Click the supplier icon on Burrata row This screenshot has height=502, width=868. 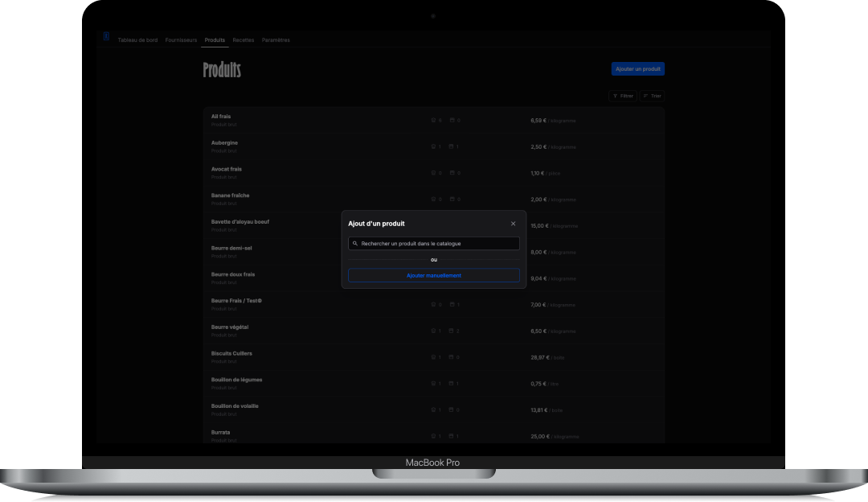click(x=435, y=436)
